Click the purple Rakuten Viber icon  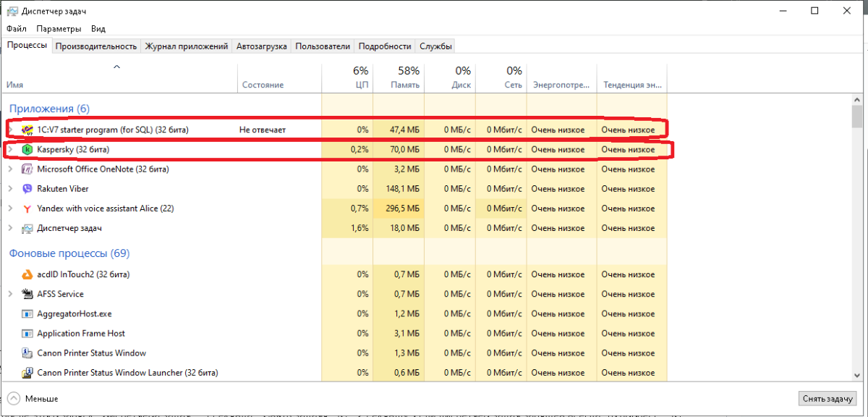click(x=27, y=189)
